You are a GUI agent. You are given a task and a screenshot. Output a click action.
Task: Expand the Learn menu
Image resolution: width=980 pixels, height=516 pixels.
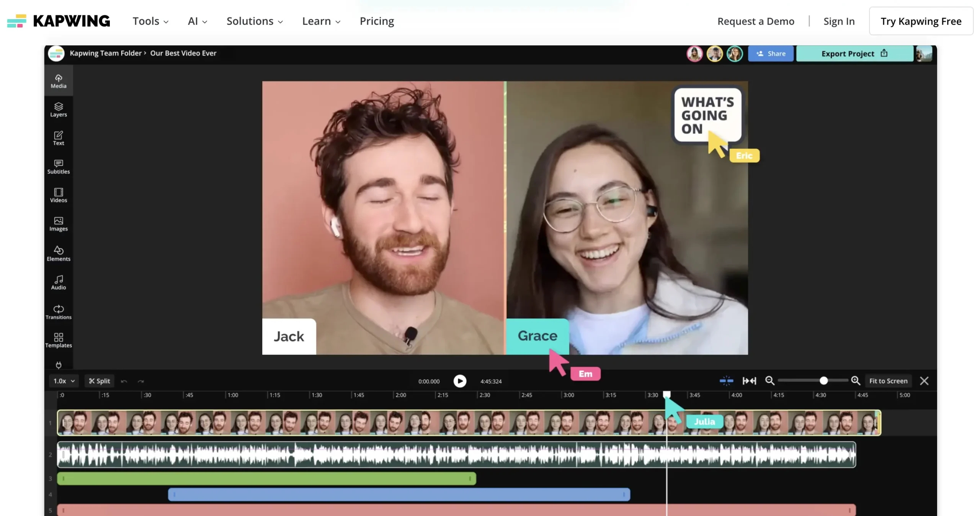[x=321, y=21]
